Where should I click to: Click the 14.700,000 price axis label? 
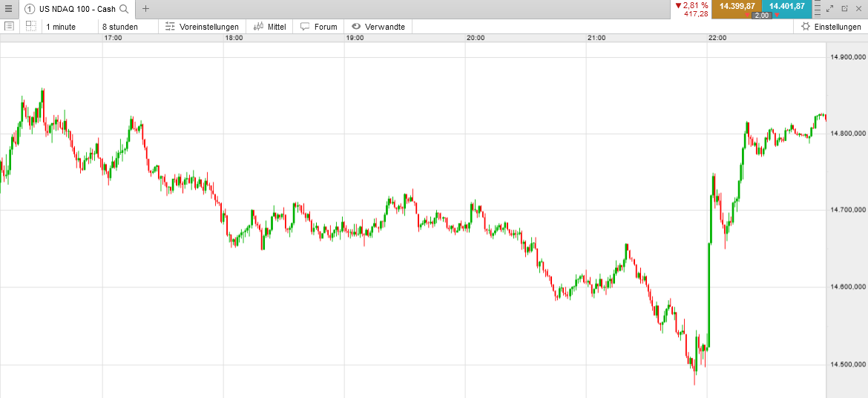point(847,210)
